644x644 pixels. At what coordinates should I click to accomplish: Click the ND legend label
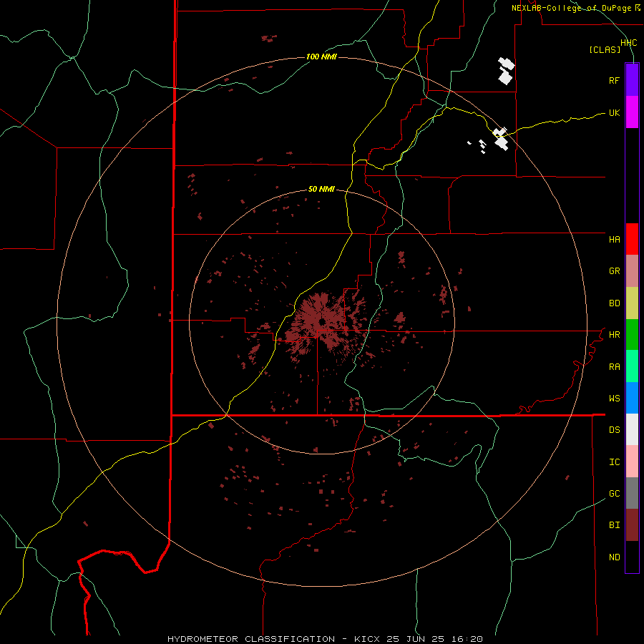614,557
